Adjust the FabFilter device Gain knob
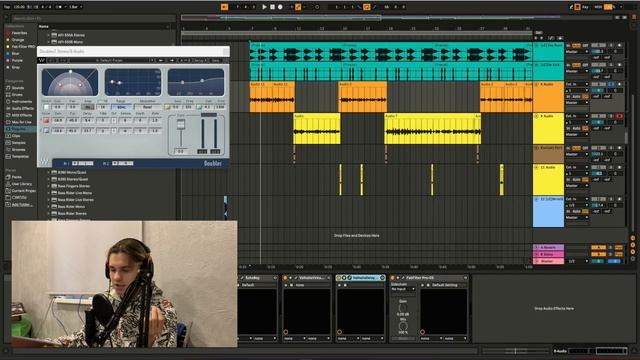Viewport: 640px width, 360px height. 403,308
